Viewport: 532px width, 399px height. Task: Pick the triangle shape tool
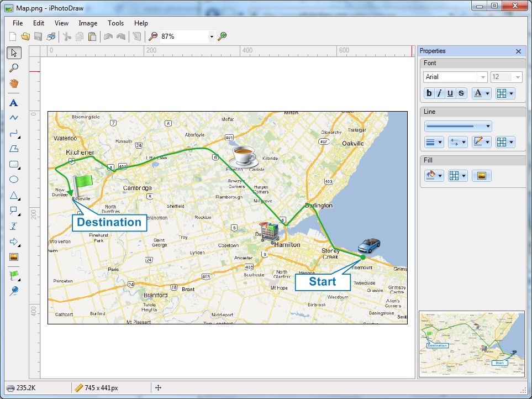[14, 196]
